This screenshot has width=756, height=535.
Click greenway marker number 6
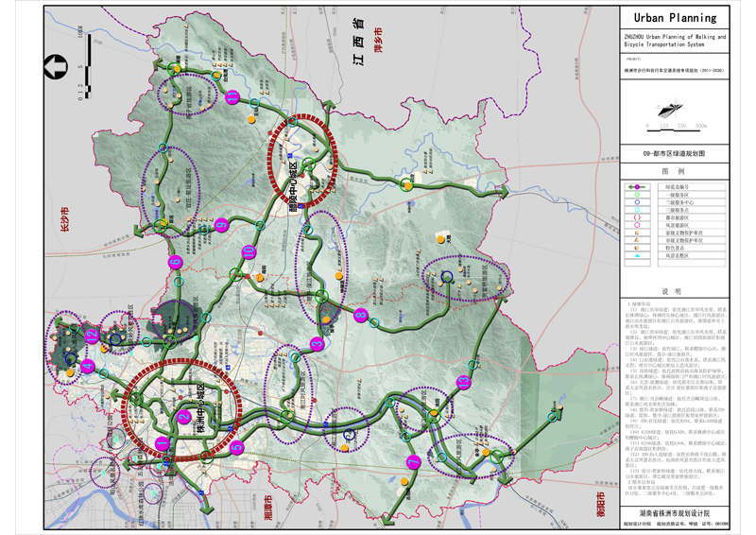pyautogui.click(x=174, y=262)
